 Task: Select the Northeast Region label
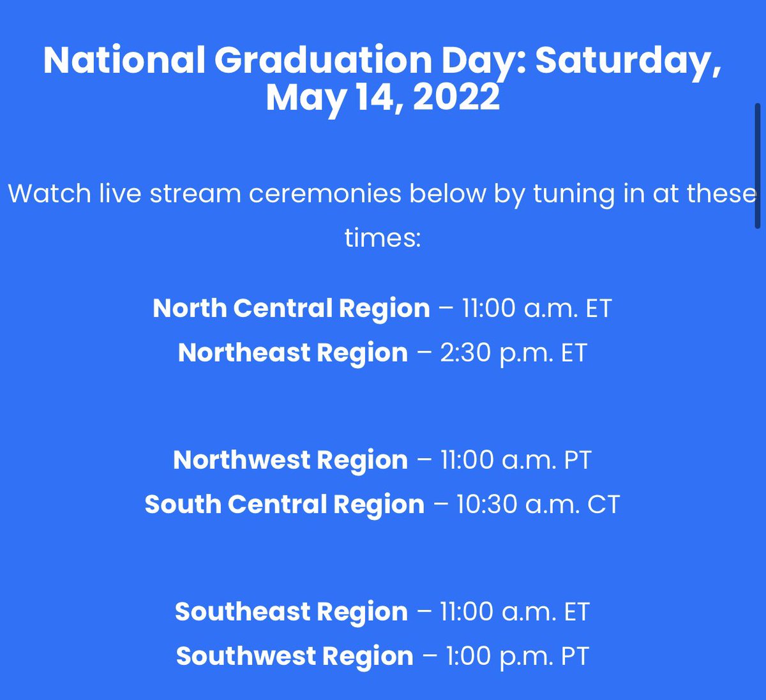pos(293,353)
